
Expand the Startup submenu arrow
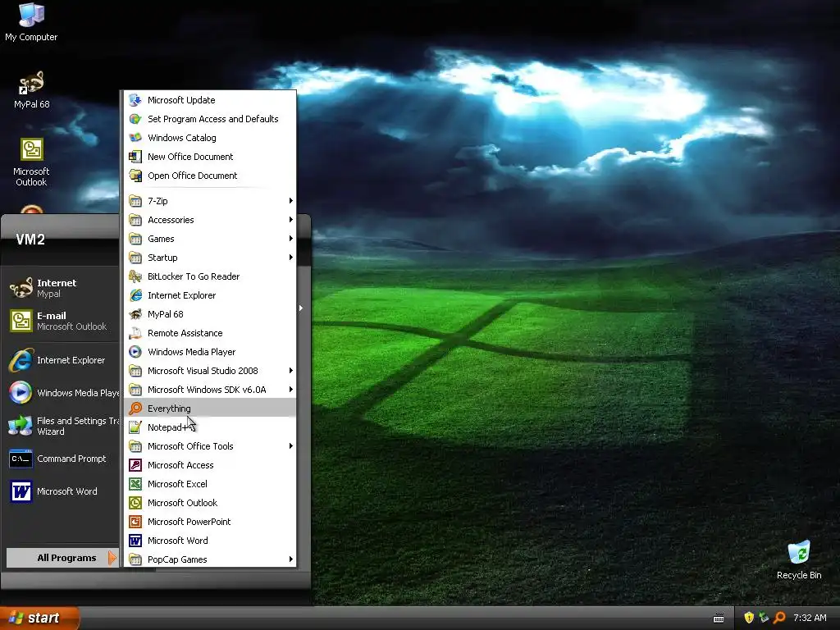(291, 257)
